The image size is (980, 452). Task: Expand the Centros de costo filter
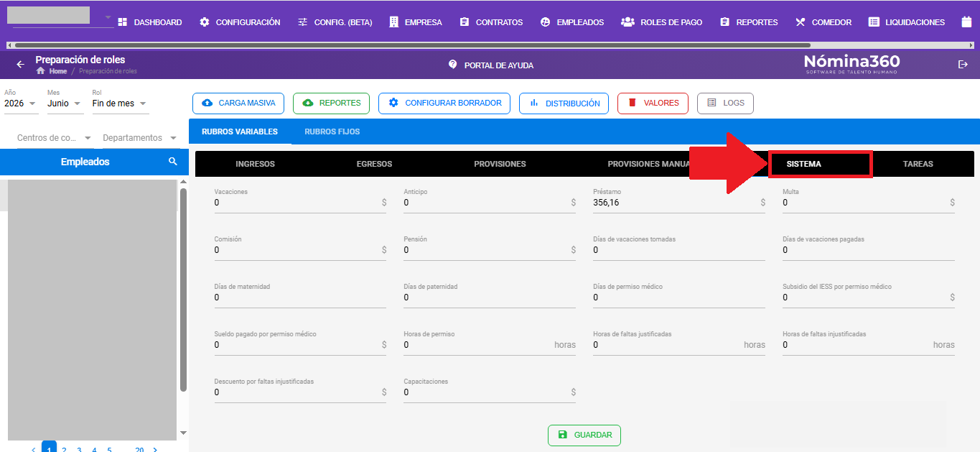(55, 138)
